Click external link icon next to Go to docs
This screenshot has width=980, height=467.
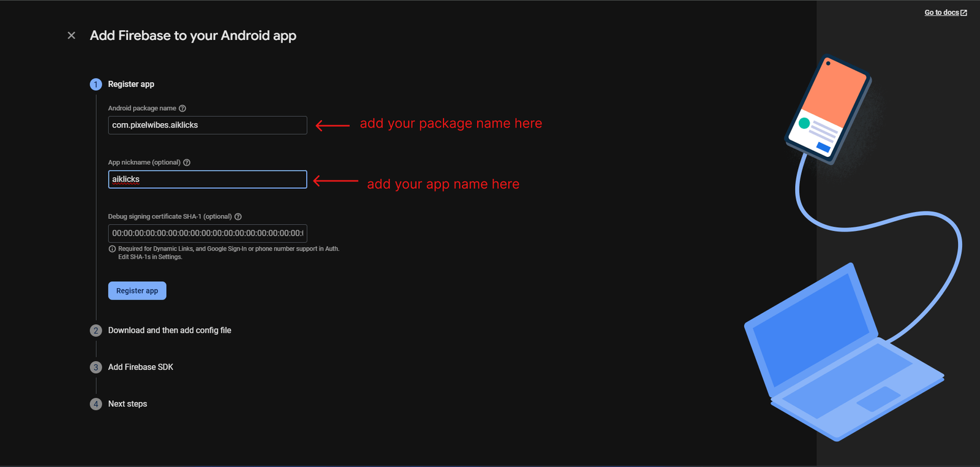pos(964,13)
